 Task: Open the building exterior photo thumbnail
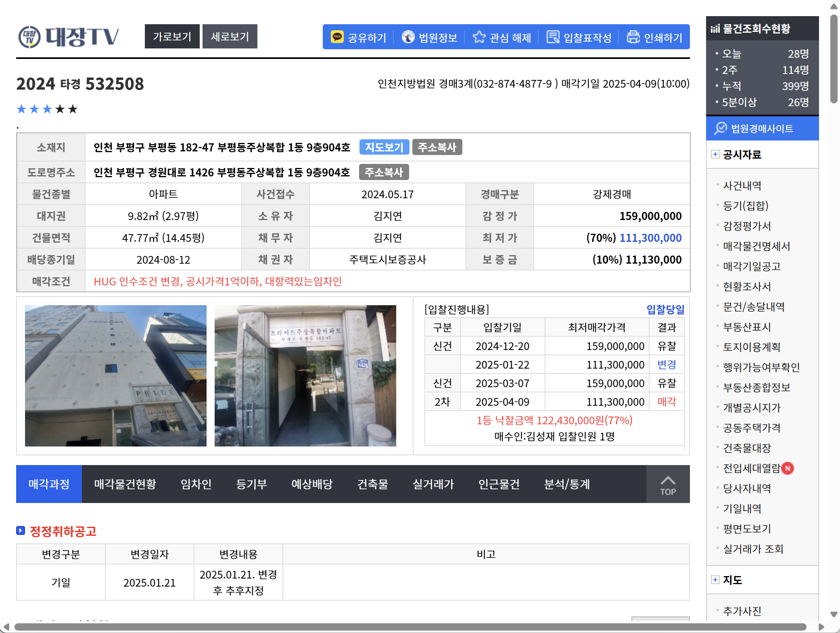pyautogui.click(x=116, y=375)
